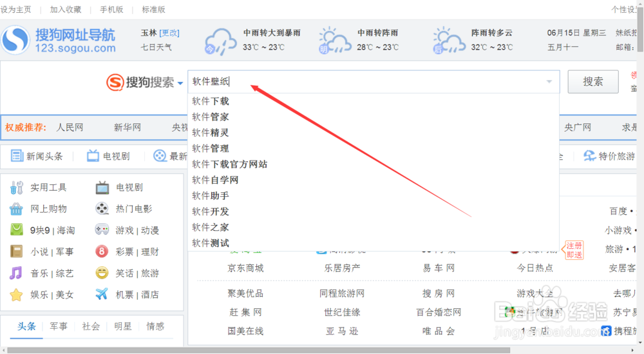Select suggestion 软件之家

pos(374,227)
